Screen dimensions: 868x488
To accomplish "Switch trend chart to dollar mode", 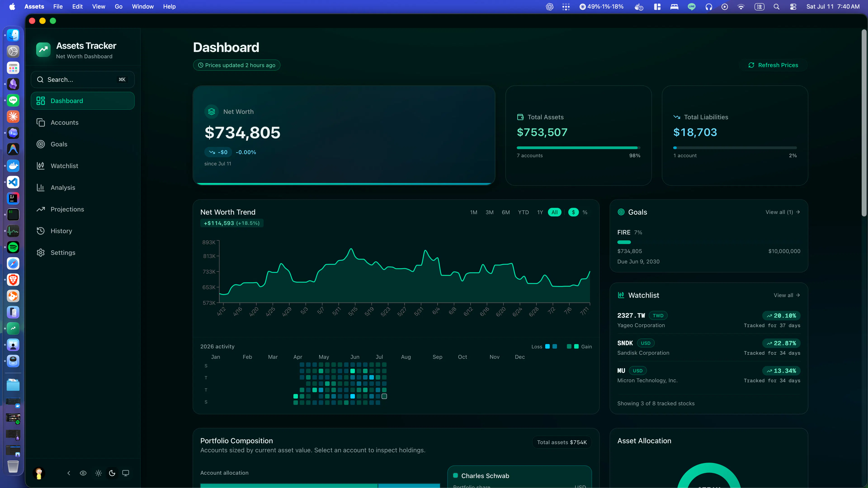I will 573,212.
